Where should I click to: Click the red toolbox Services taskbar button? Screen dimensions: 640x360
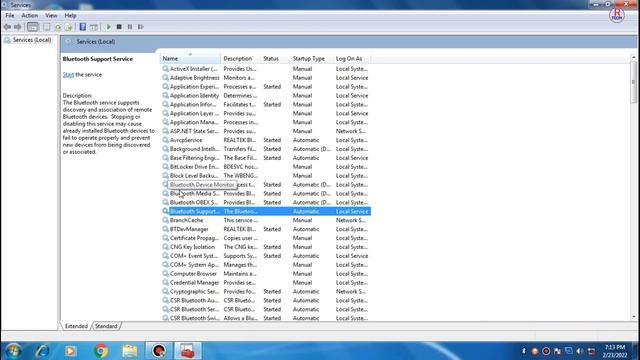pyautogui.click(x=188, y=351)
